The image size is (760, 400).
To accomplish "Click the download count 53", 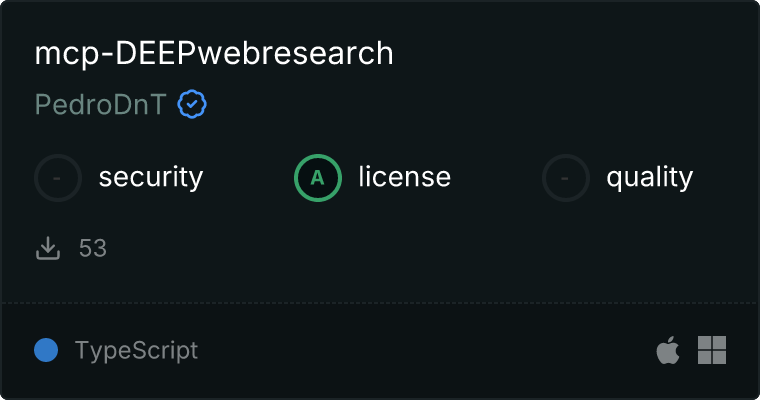I will (x=93, y=248).
